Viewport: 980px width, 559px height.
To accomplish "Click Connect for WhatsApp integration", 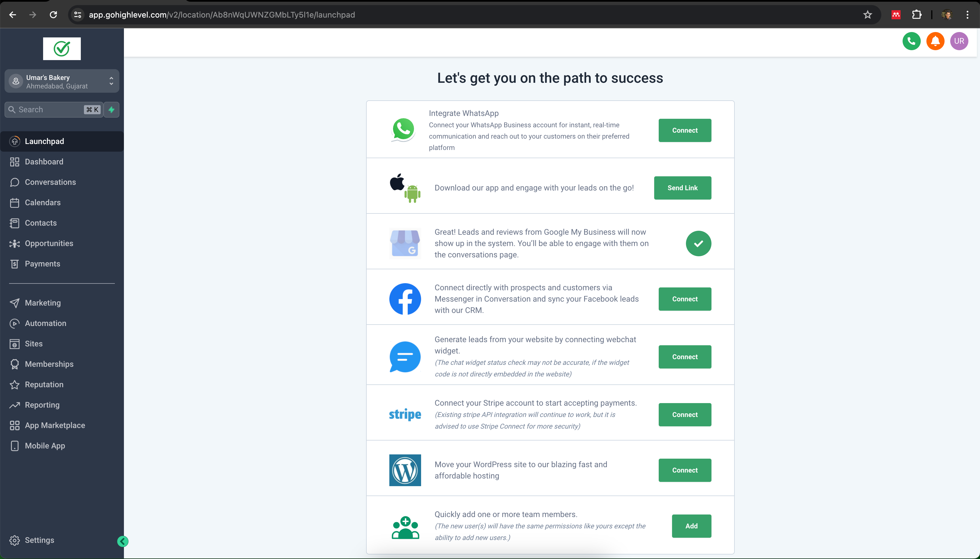I will (x=685, y=130).
